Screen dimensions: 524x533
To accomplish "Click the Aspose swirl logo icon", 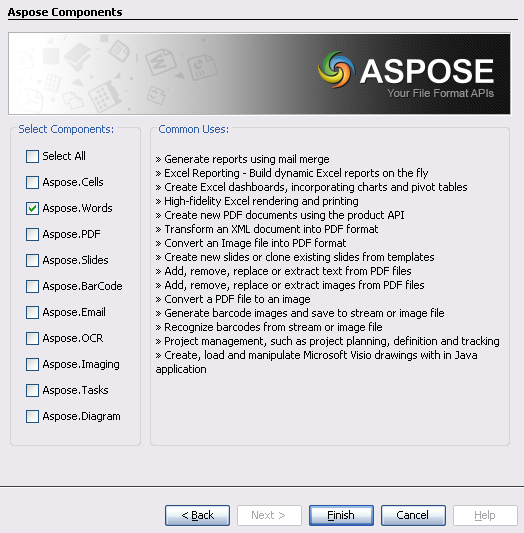I will (336, 69).
